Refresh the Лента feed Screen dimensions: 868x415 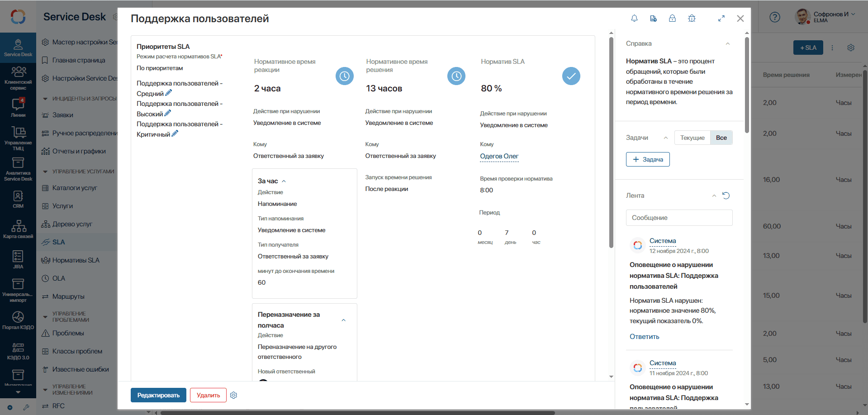coord(726,196)
